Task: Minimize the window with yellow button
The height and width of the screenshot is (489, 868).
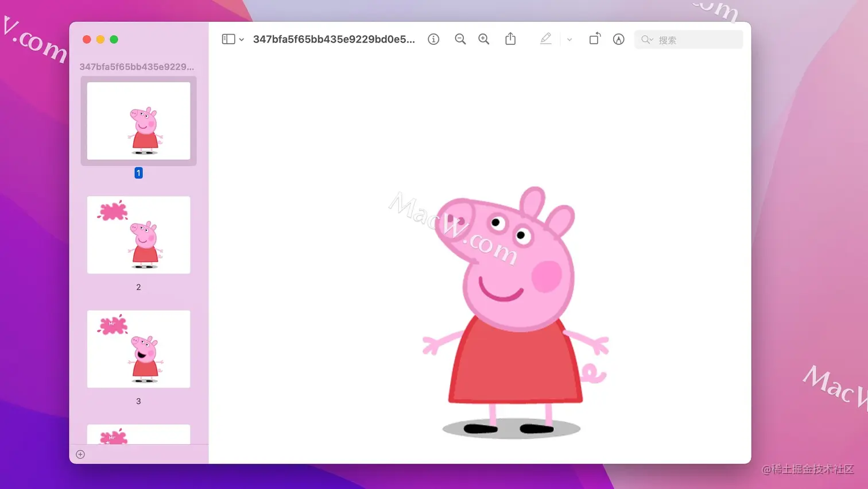Action: [100, 39]
